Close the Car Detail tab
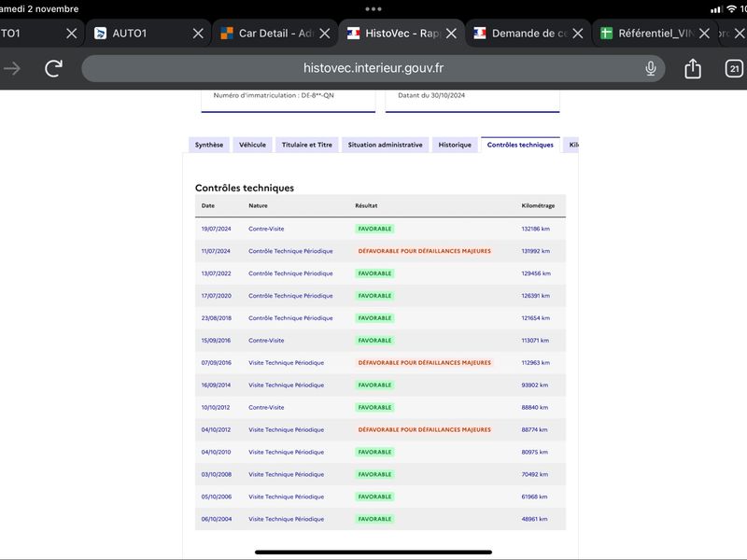Image resolution: width=747 pixels, height=560 pixels. [325, 34]
